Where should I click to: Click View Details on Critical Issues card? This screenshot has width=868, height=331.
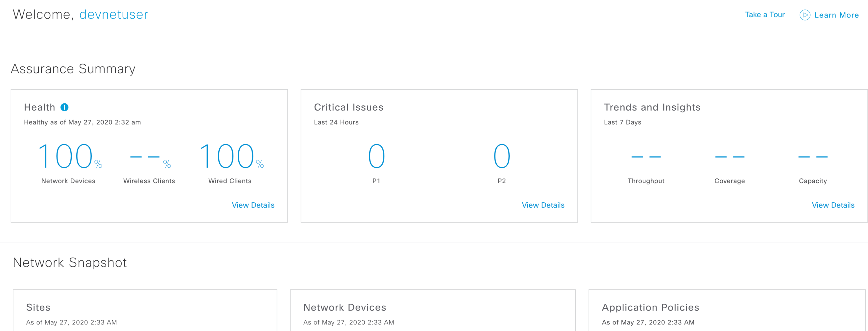(543, 205)
